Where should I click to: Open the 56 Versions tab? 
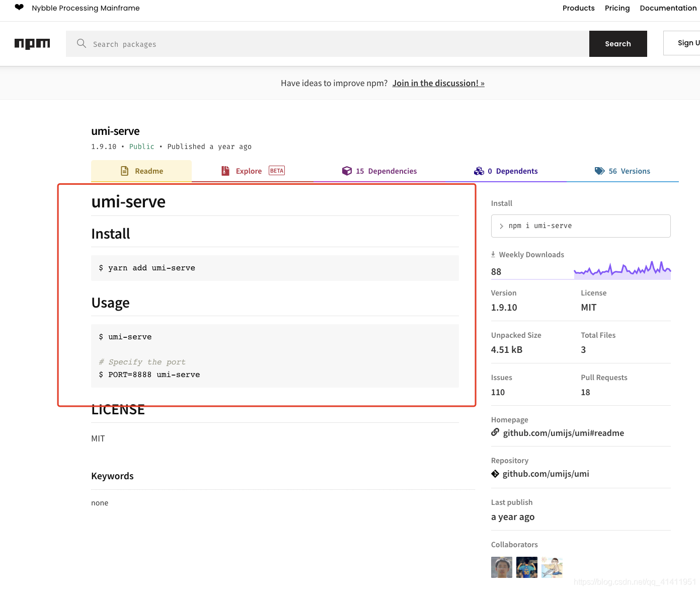tap(623, 171)
